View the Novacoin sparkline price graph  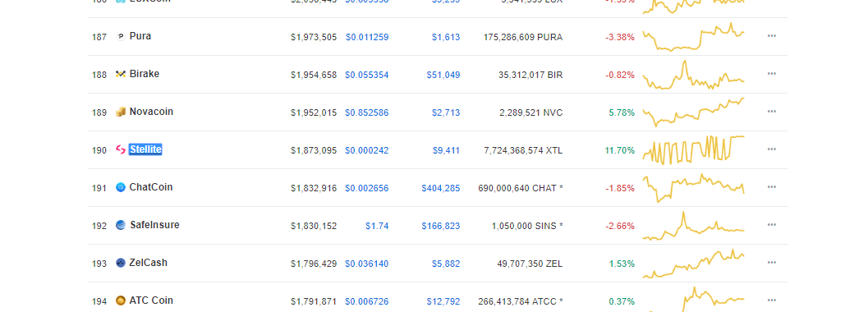point(694,112)
